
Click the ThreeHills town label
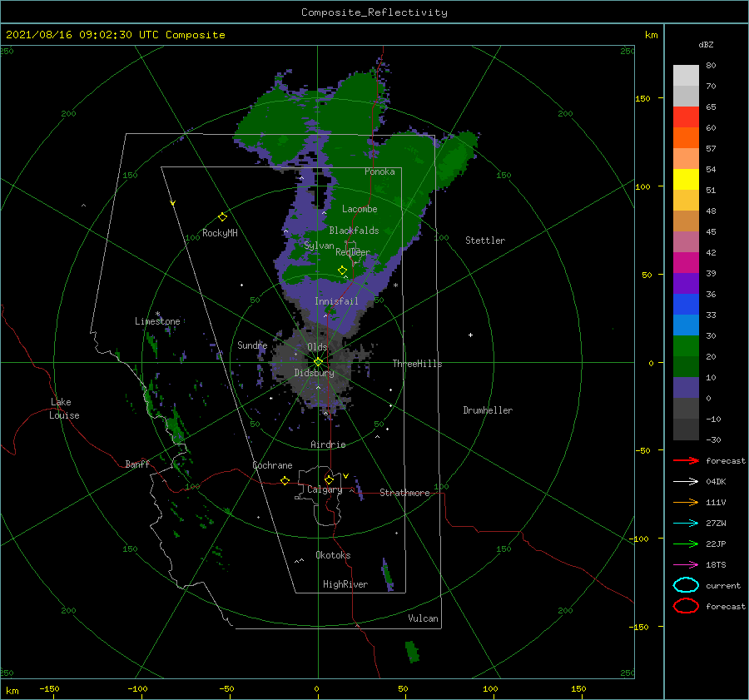click(x=418, y=364)
